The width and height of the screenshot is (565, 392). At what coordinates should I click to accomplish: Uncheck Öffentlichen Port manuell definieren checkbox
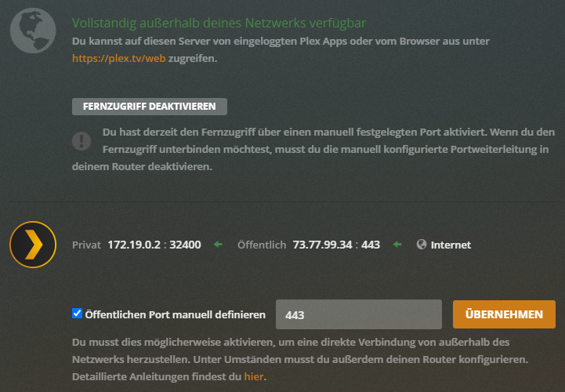pos(77,314)
